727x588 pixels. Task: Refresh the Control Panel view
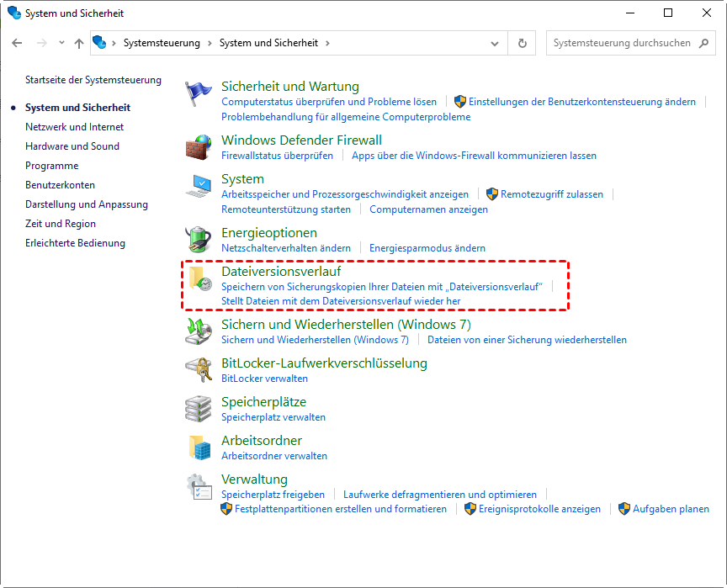pyautogui.click(x=522, y=43)
